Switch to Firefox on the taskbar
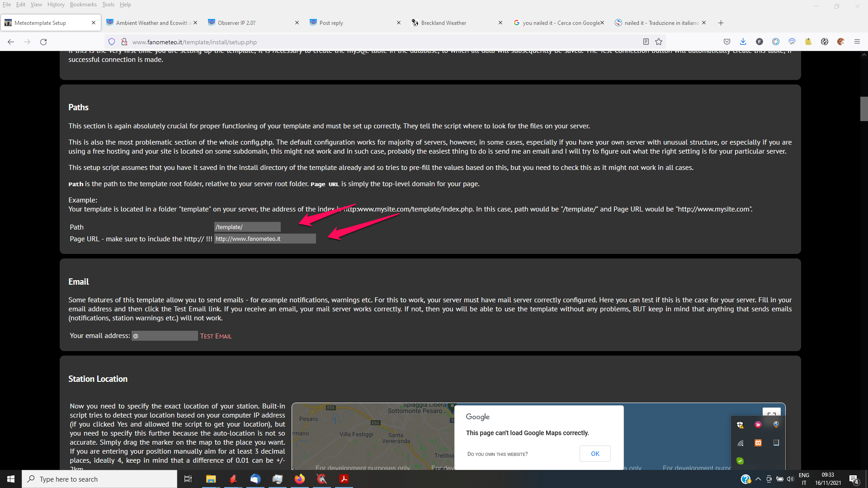868x488 pixels. pyautogui.click(x=300, y=479)
